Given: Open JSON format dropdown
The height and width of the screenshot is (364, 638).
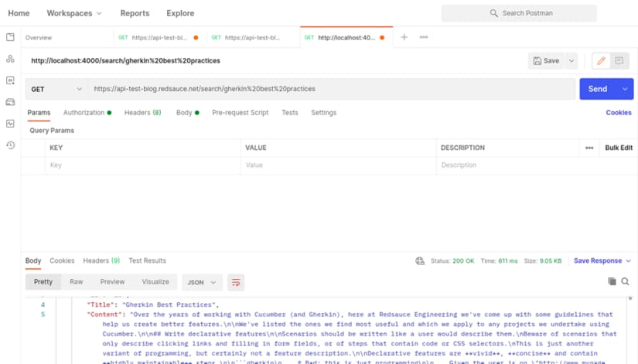Looking at the screenshot, I should [201, 282].
